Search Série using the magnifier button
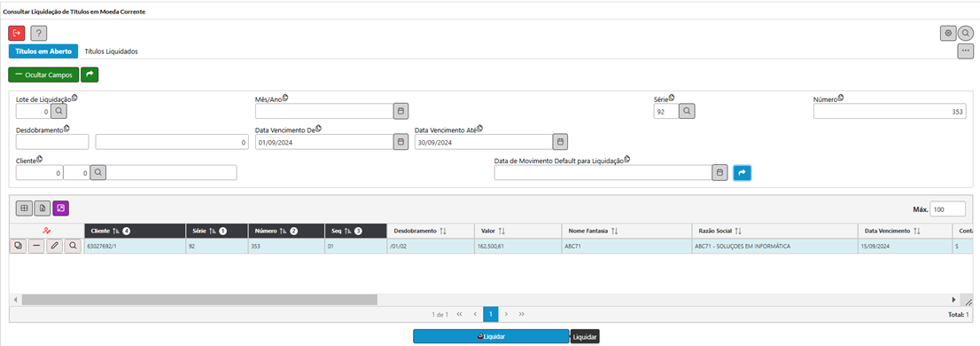The width and height of the screenshot is (980, 346). pyautogui.click(x=686, y=112)
